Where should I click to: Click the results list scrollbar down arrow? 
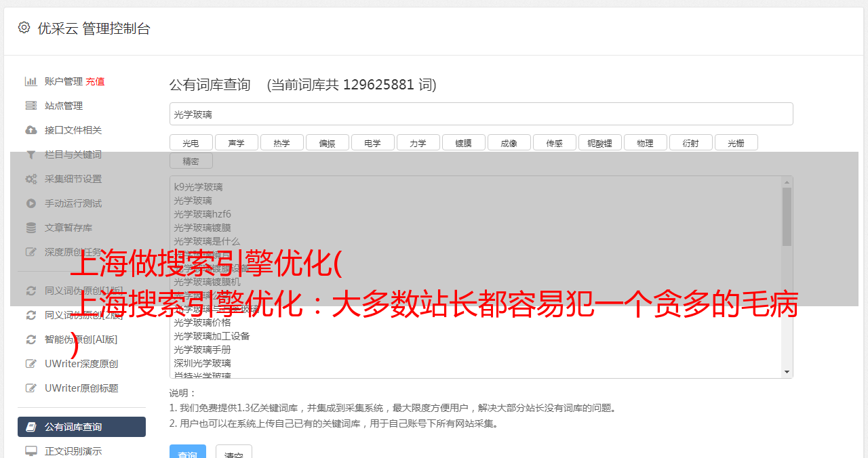[x=787, y=372]
